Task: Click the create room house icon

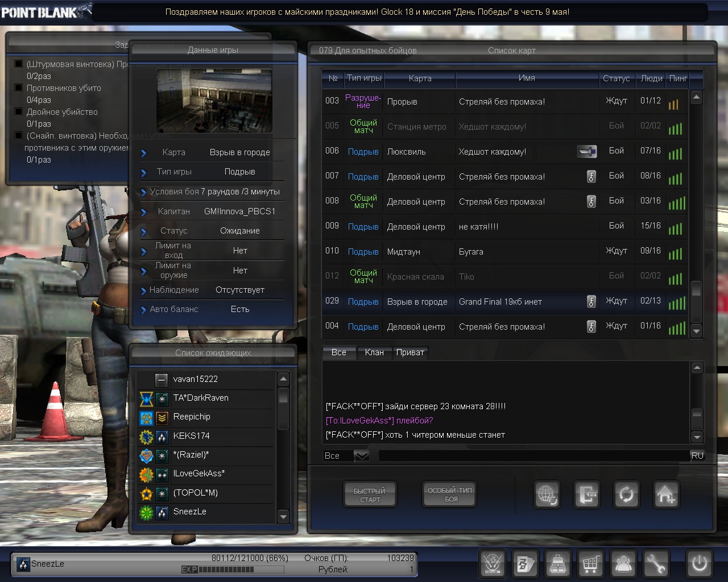Action: coord(665,494)
